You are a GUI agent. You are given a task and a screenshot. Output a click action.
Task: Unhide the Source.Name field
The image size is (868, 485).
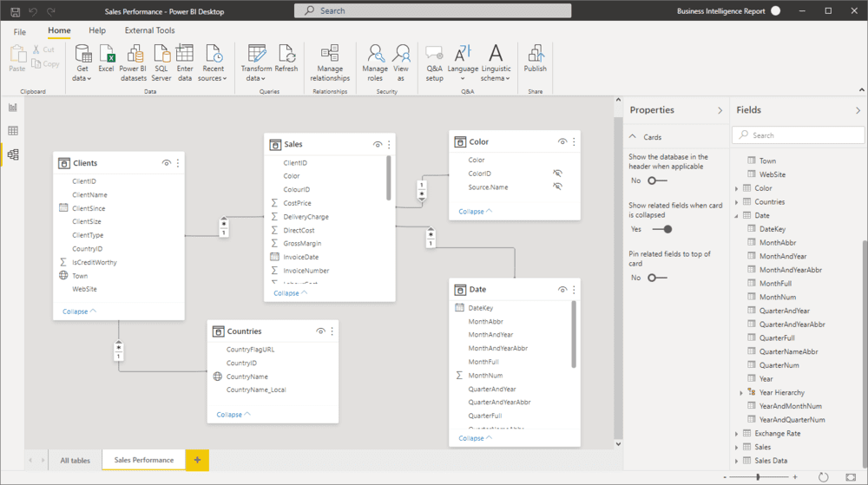tap(557, 187)
